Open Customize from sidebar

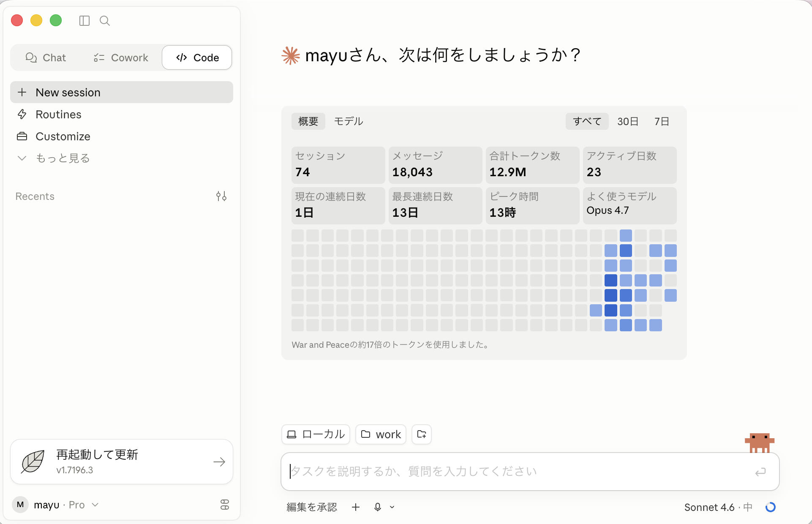122,136
